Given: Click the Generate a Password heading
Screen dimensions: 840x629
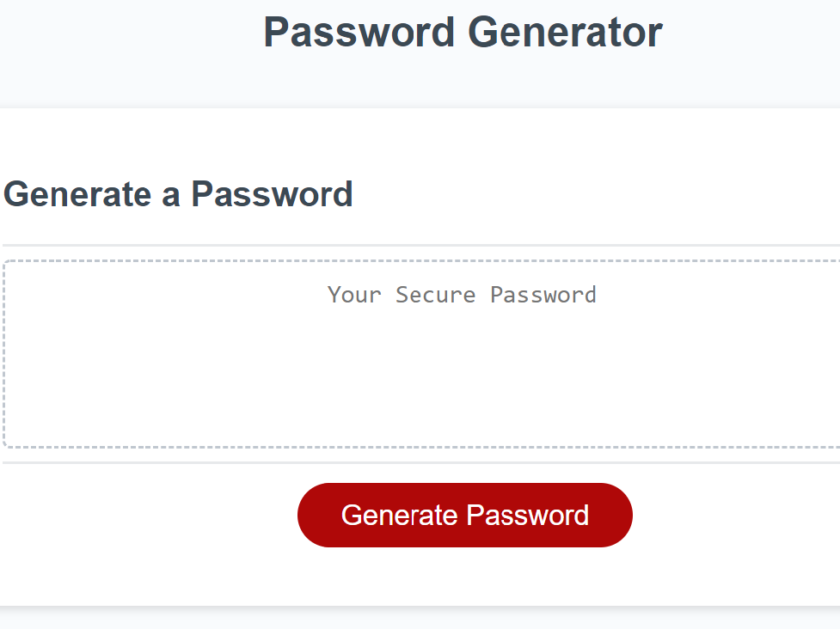Looking at the screenshot, I should point(178,194).
